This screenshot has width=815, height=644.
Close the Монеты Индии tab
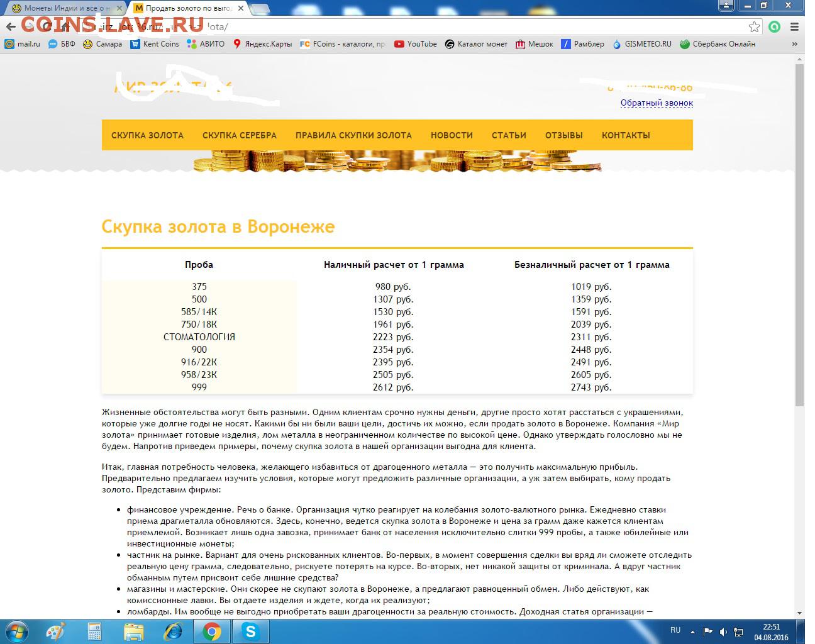(x=119, y=8)
